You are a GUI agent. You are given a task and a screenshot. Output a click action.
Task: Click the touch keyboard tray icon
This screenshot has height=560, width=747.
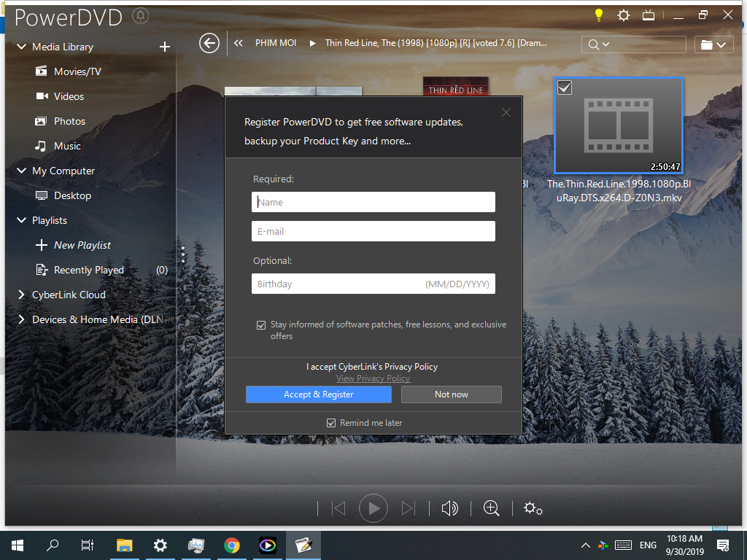coord(623,545)
